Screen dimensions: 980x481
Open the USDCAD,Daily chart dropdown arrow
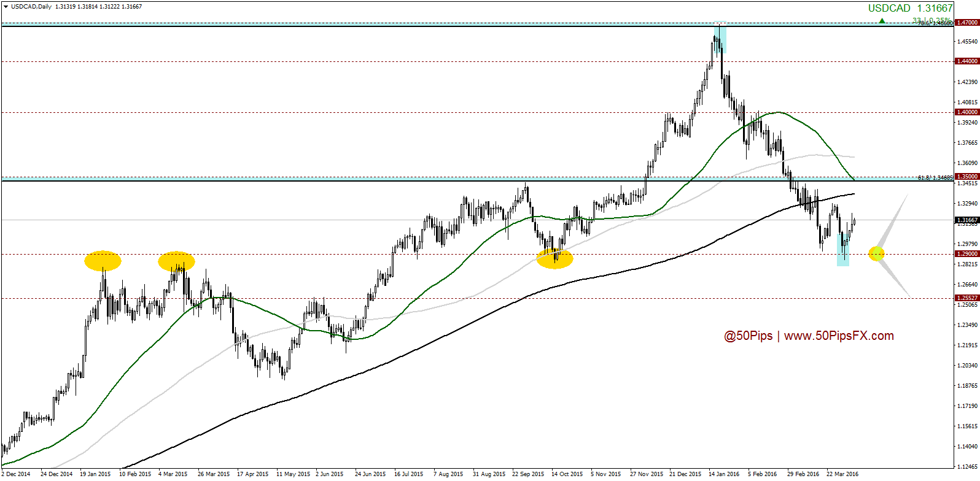point(6,7)
